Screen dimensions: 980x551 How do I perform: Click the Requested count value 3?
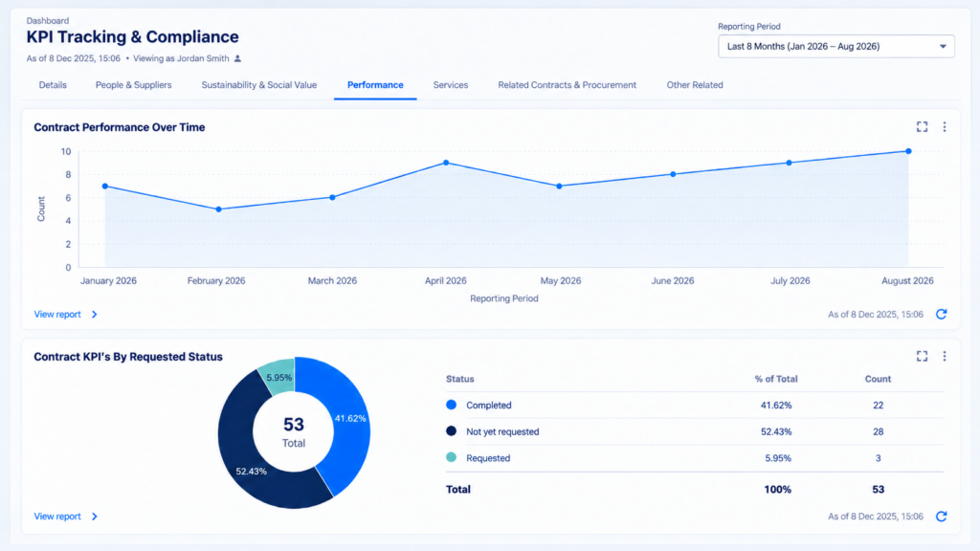tap(879, 458)
